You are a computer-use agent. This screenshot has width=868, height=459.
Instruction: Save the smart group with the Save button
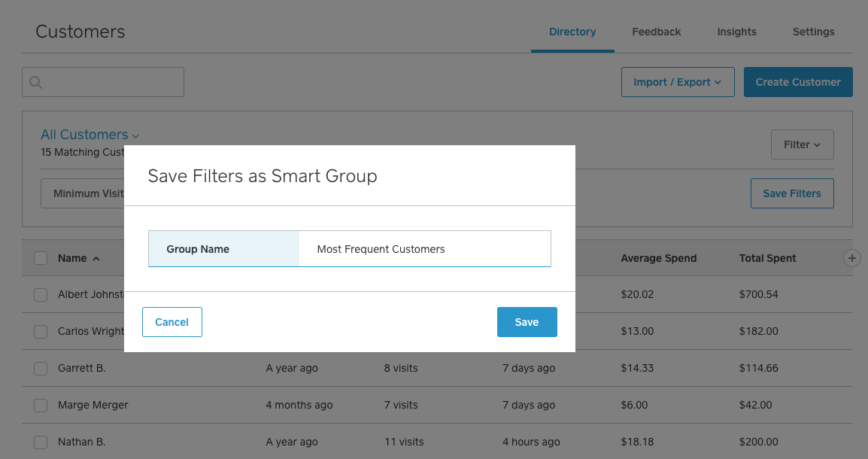(x=527, y=321)
